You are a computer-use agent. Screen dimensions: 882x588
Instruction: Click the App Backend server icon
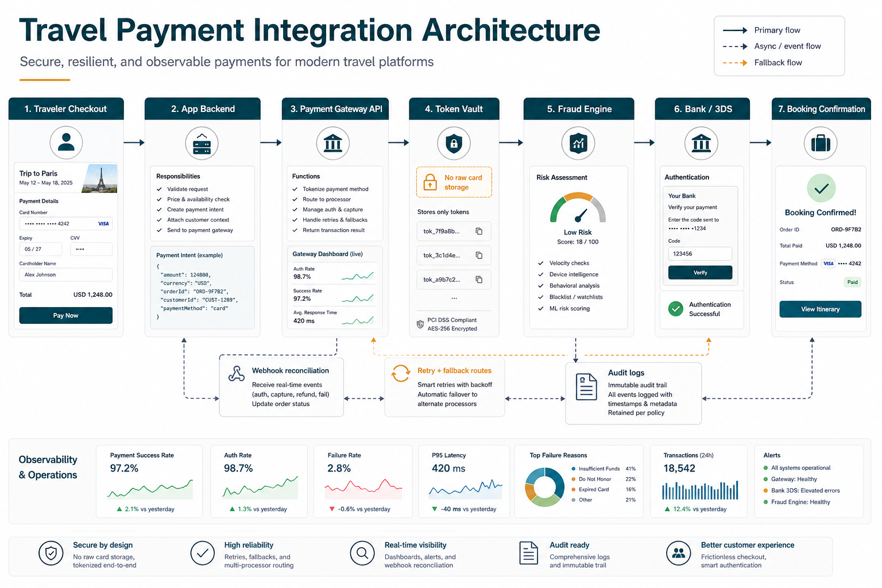click(x=202, y=143)
